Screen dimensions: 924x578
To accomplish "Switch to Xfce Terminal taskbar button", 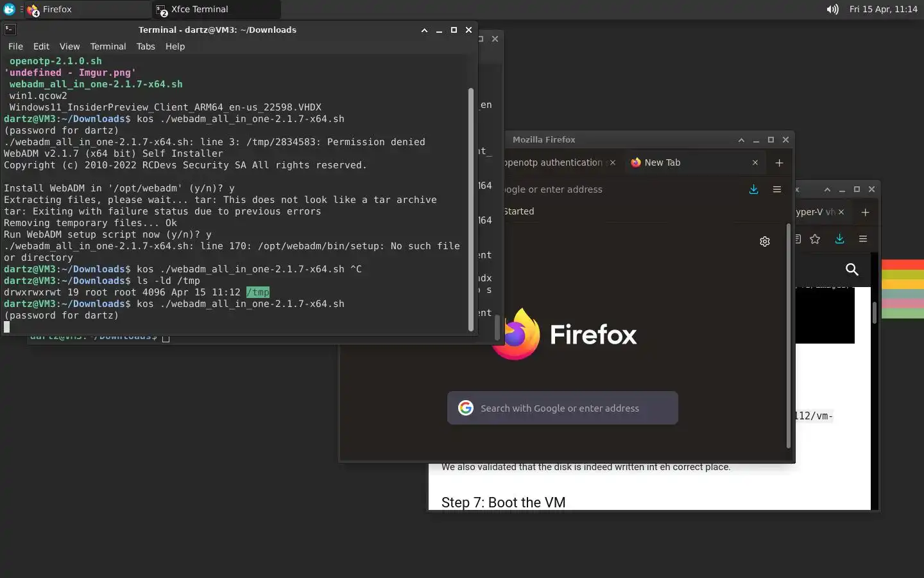I will click(216, 9).
